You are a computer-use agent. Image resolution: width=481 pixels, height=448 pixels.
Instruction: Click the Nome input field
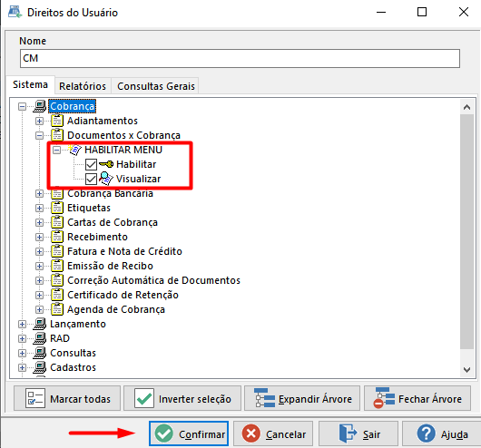point(240,58)
